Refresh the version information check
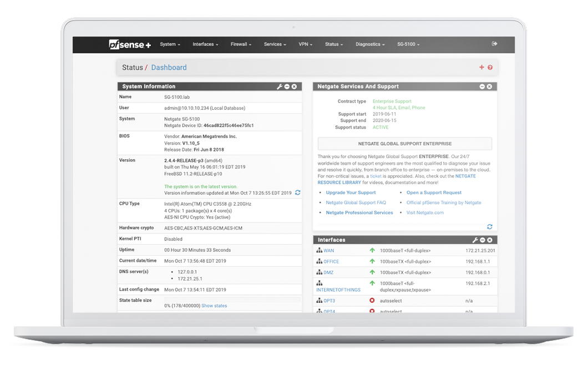The width and height of the screenshot is (588, 377). (x=298, y=192)
